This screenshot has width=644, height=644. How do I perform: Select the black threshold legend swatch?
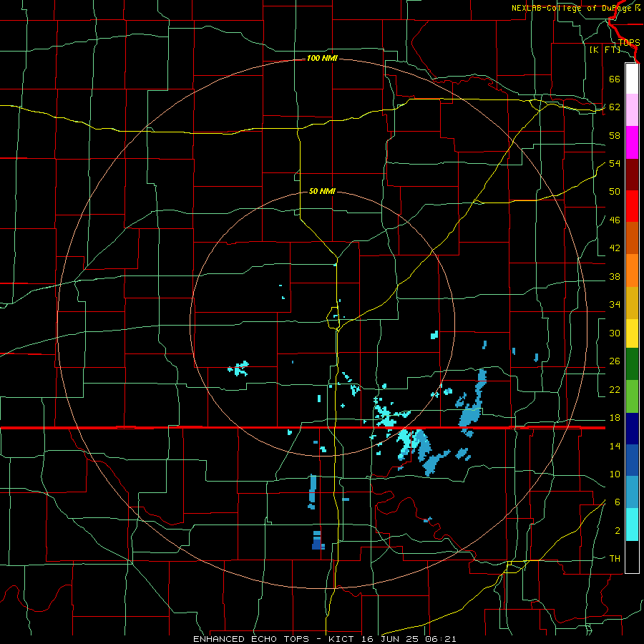click(632, 557)
